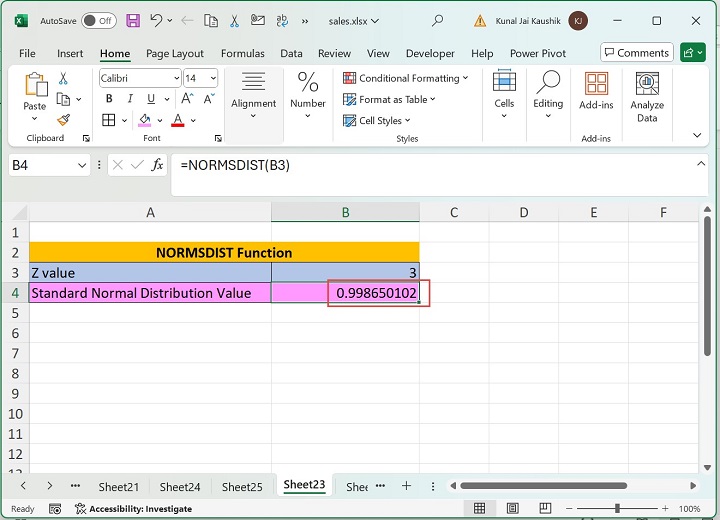
Task: Go to the Data tab
Action: click(291, 53)
